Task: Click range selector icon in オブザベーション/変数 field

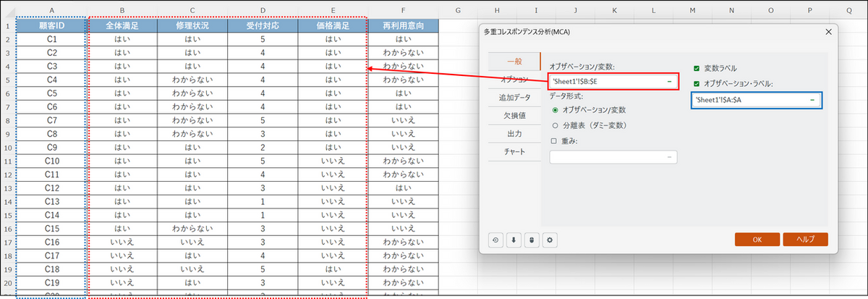Action: pyautogui.click(x=670, y=81)
